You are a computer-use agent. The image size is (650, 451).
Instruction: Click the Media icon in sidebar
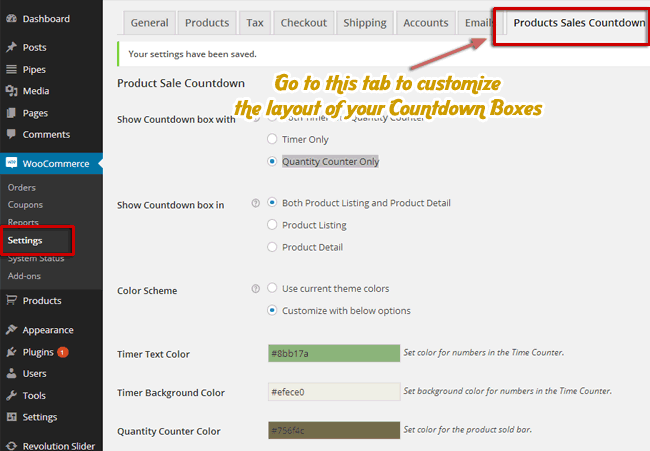pos(12,91)
